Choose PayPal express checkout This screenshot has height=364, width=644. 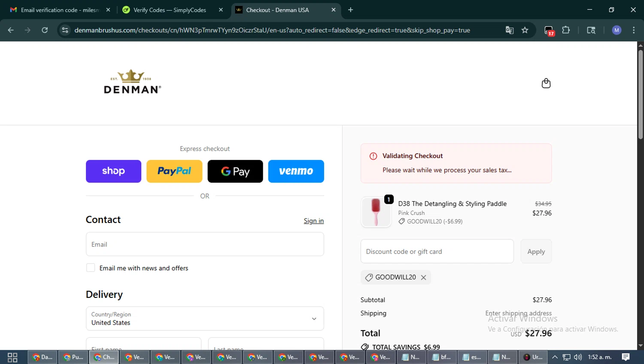pos(174,171)
